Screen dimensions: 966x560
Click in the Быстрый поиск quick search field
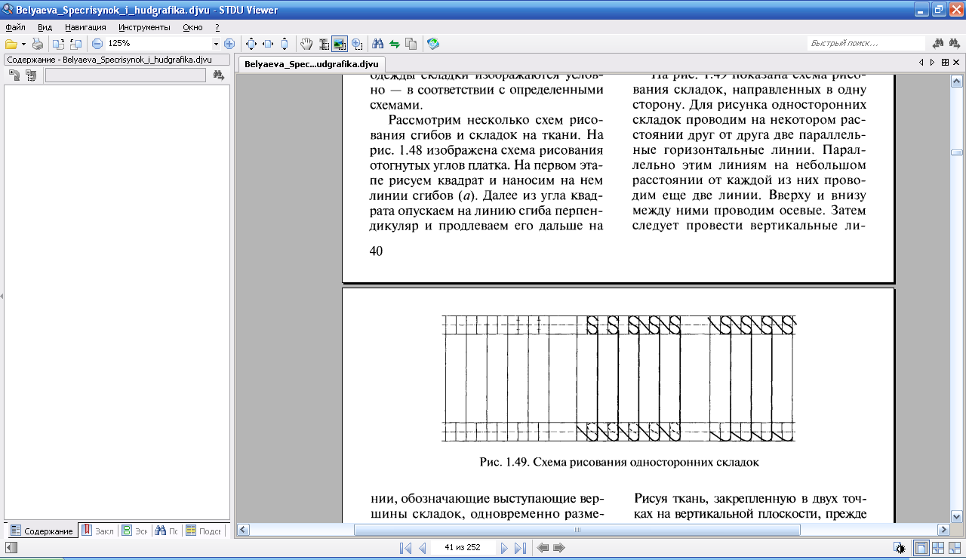[x=866, y=44]
